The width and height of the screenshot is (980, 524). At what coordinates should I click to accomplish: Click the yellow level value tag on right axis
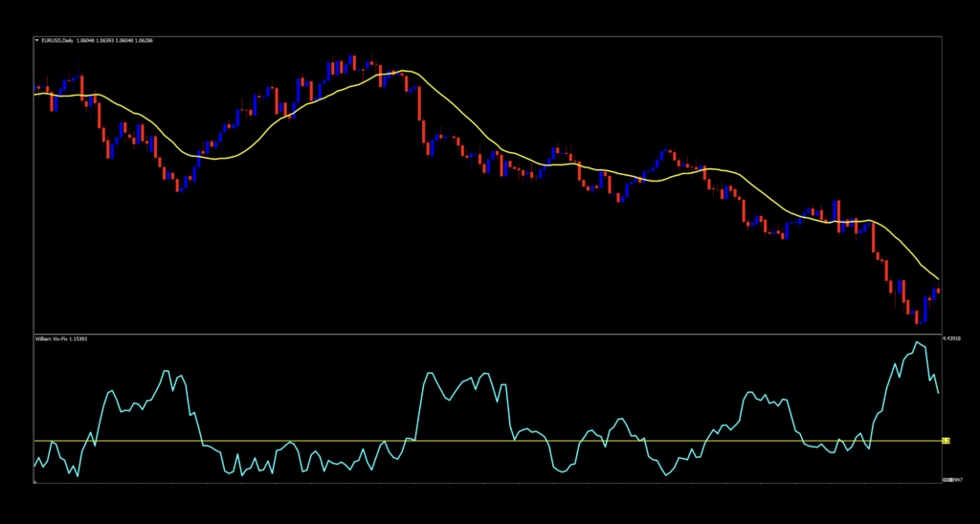tap(946, 441)
